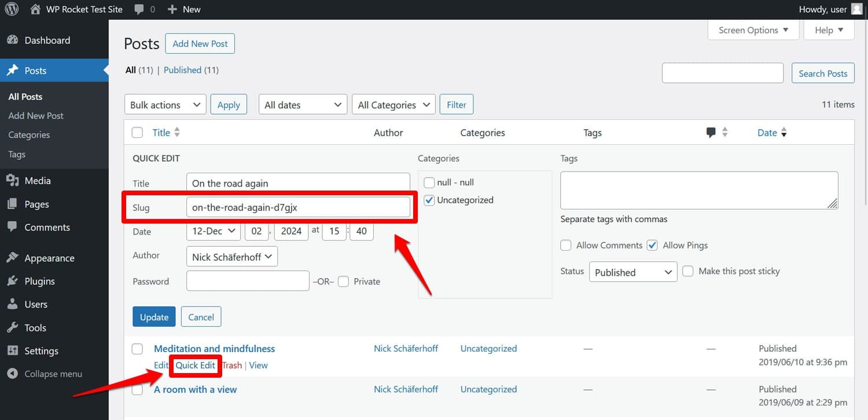Click the user avatar in top bar

coord(856,9)
